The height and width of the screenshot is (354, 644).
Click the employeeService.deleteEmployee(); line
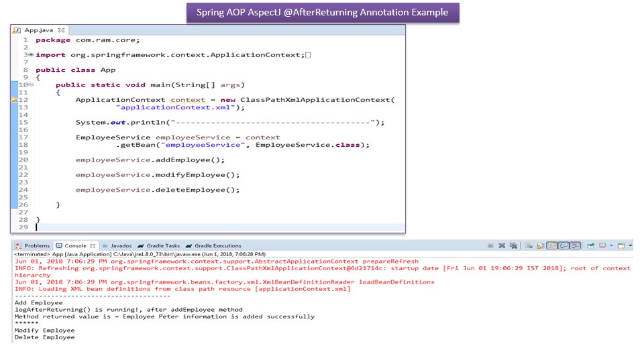158,190
